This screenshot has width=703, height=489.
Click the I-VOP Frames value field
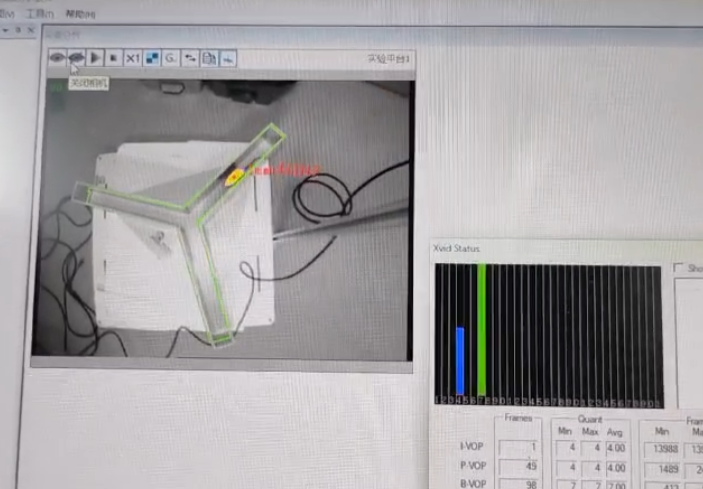519,447
